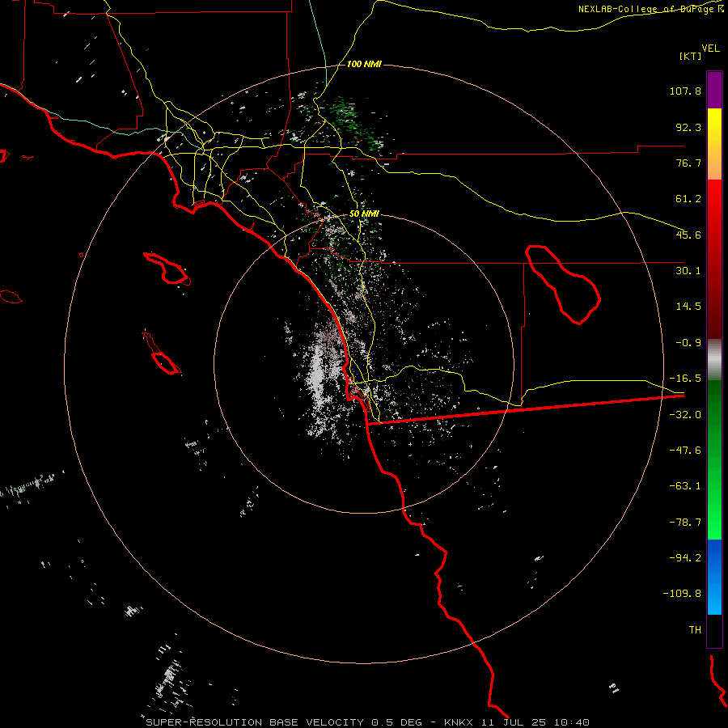The image size is (728, 728).
Task: Click the 0.5 DEG elevation angle text
Action: tap(396, 722)
